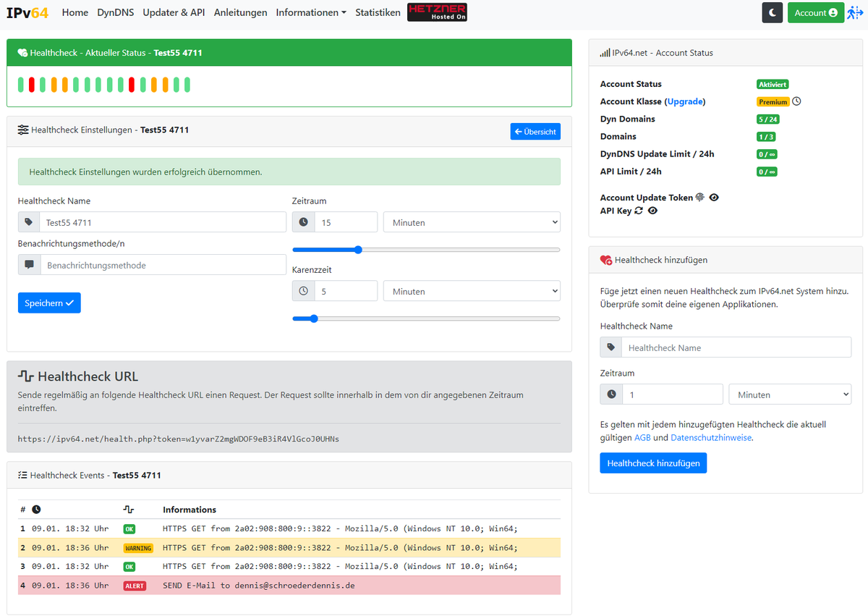Click the heart icon in Healthcheck status header
The image size is (868, 616).
22,53
